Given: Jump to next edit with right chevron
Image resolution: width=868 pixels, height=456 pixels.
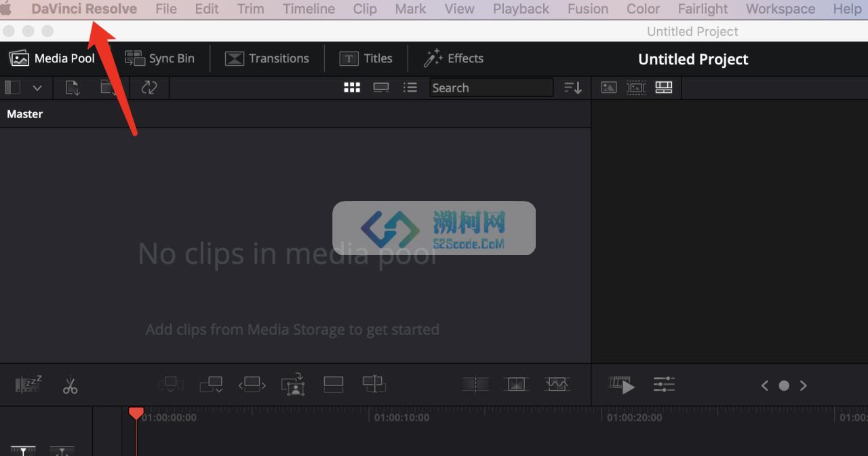Looking at the screenshot, I should coord(803,385).
